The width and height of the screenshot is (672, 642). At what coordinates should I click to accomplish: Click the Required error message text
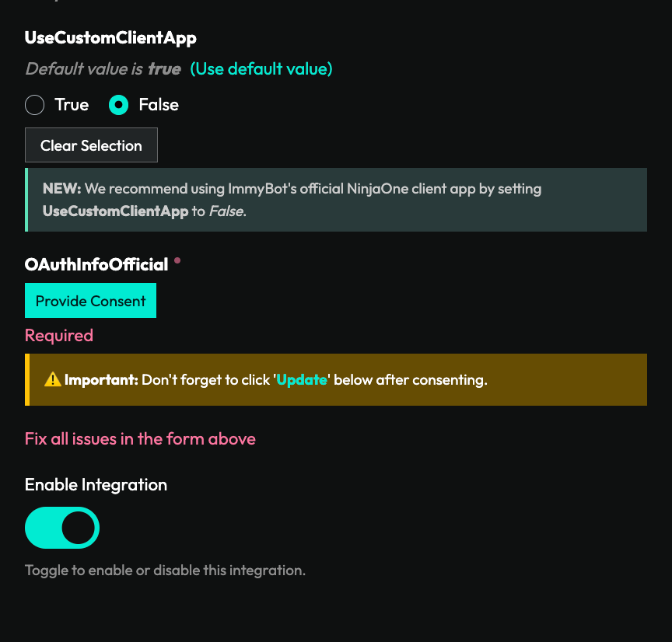tap(58, 335)
